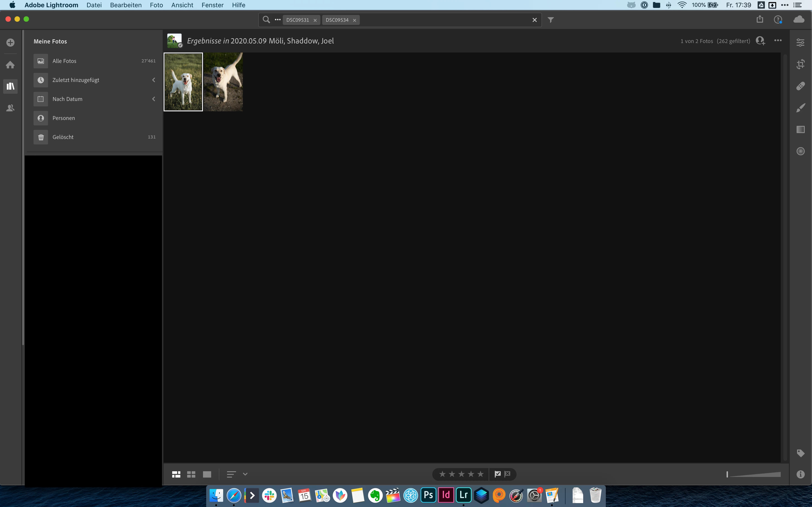812x507 pixels.
Task: Open the Ansicht menu
Action: 182,5
